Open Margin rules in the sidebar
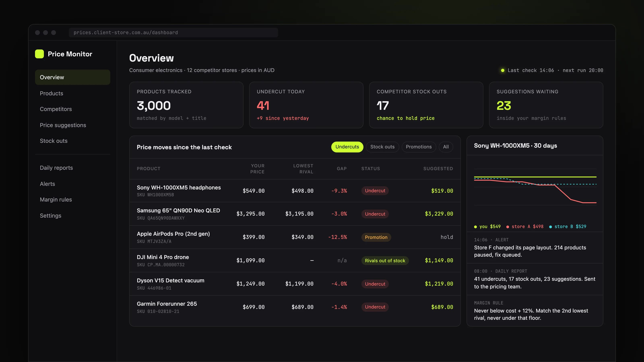The width and height of the screenshot is (644, 362). point(72,200)
